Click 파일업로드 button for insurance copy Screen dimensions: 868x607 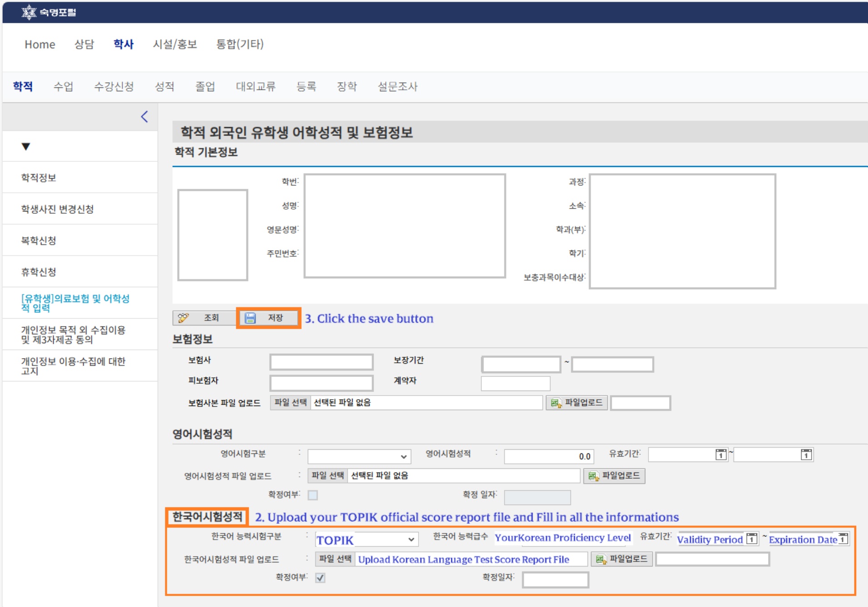click(577, 402)
